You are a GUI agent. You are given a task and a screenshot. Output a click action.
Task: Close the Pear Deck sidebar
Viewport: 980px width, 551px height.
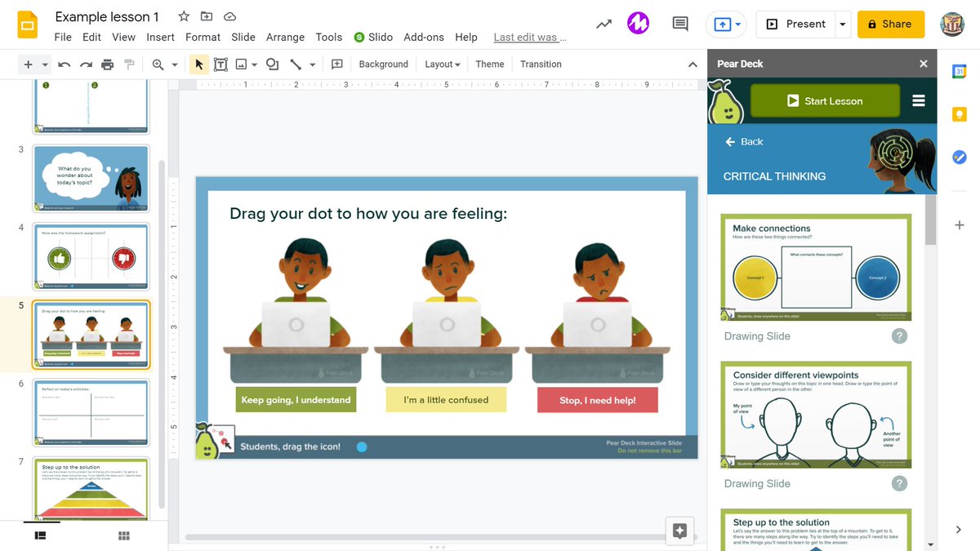coord(924,64)
